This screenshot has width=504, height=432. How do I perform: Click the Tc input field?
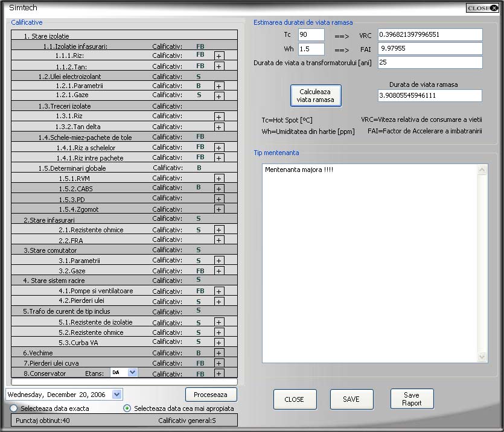(x=311, y=34)
